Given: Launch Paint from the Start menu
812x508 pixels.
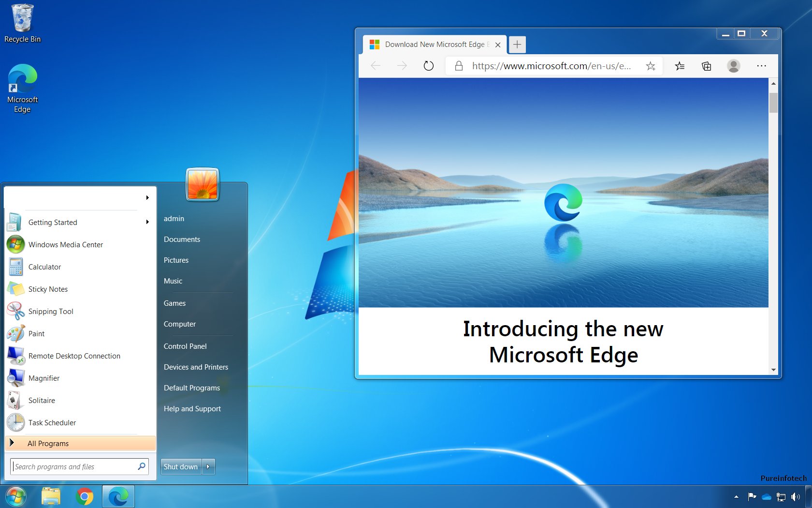Looking at the screenshot, I should (x=36, y=333).
